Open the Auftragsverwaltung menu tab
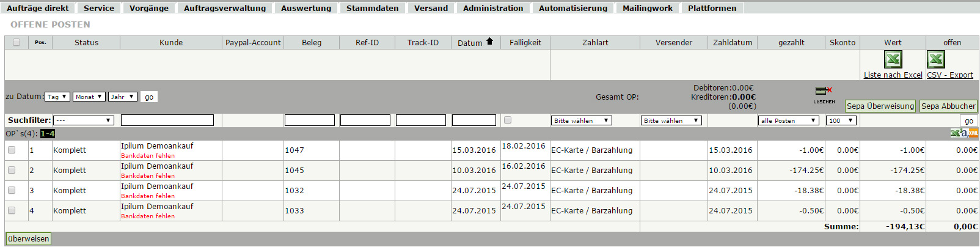This screenshot has width=980, height=247. (x=225, y=8)
